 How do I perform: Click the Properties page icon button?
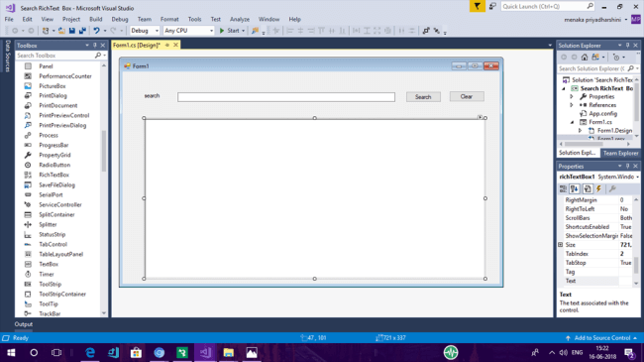pyautogui.click(x=588, y=188)
